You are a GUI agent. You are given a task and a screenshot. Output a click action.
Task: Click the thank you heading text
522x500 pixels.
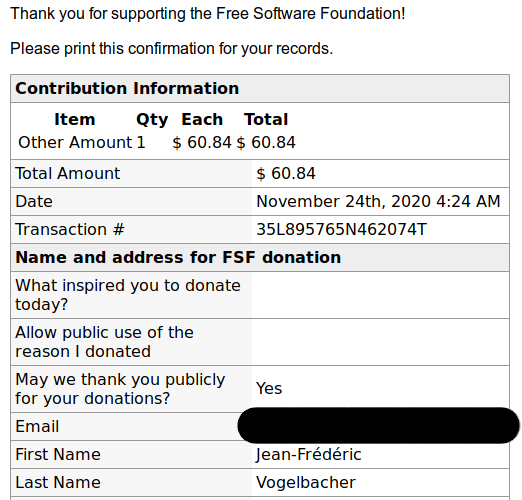tap(208, 14)
